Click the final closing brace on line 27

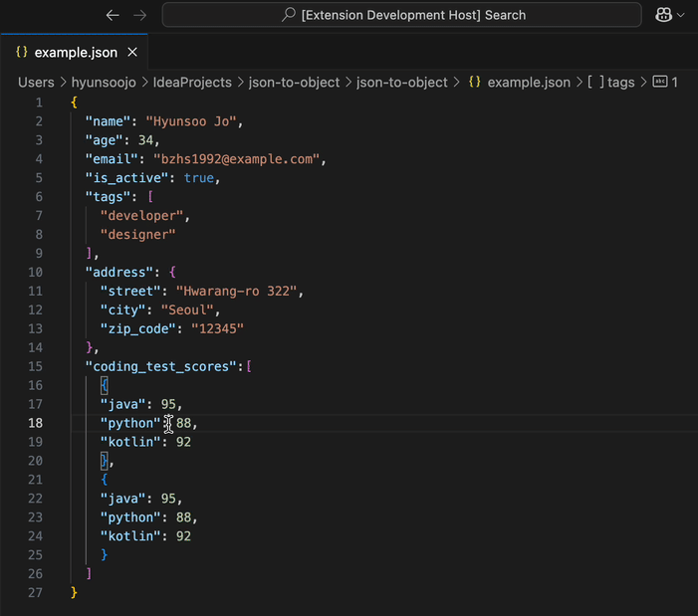pos(74,593)
